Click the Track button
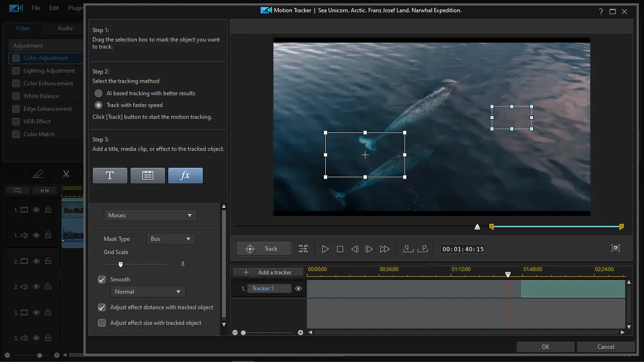The height and width of the screenshot is (362, 644). 264,249
